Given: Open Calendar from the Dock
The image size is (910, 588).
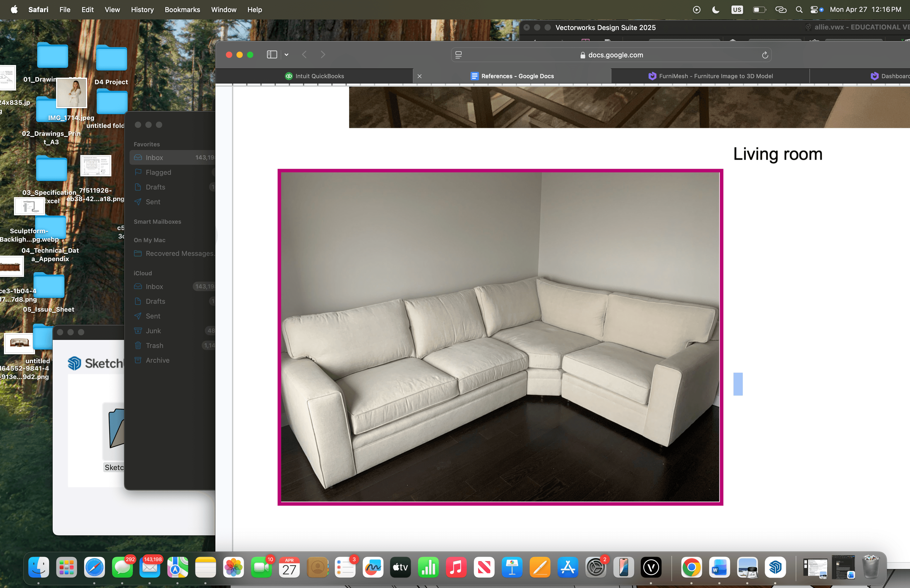Looking at the screenshot, I should point(289,567).
